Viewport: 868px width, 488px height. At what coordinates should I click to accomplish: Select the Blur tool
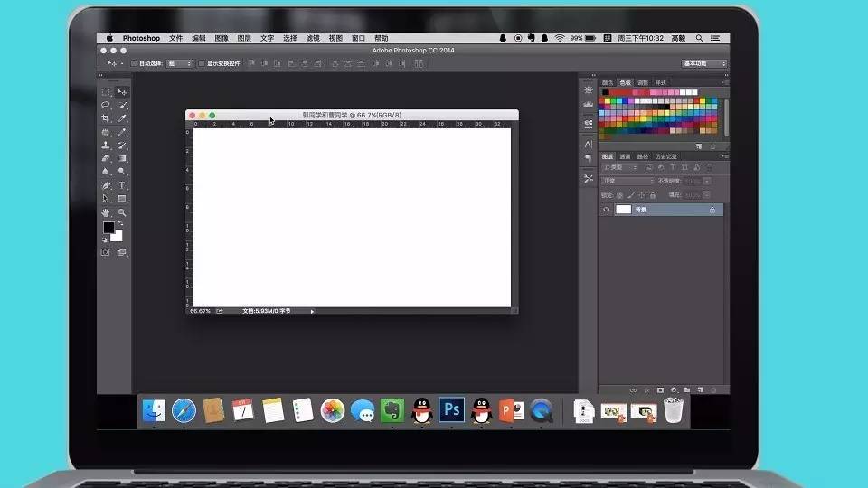click(x=106, y=172)
